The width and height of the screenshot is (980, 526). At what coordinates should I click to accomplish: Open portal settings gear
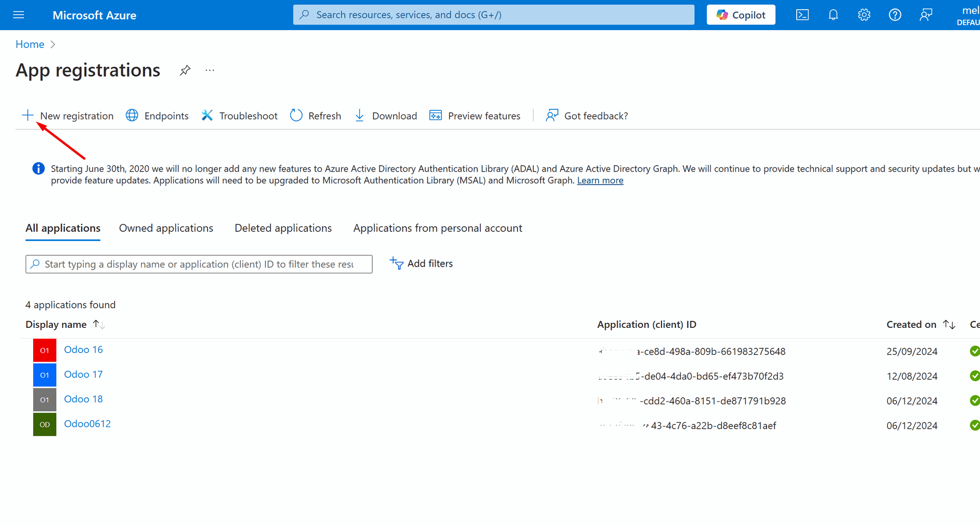(x=864, y=15)
